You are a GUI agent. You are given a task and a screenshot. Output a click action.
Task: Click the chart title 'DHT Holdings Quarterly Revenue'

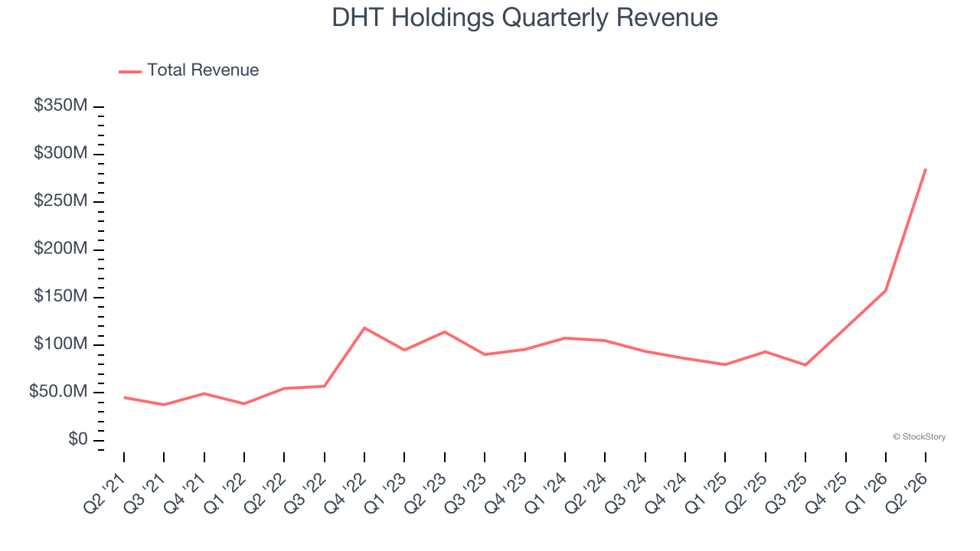[x=524, y=18]
